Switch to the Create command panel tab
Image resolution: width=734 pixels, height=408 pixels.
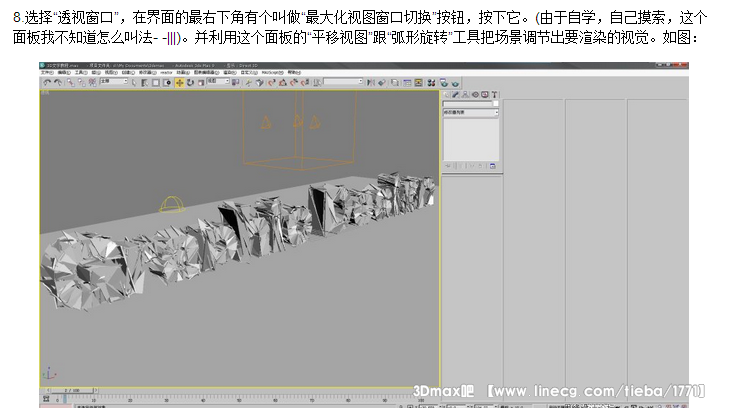(446, 94)
